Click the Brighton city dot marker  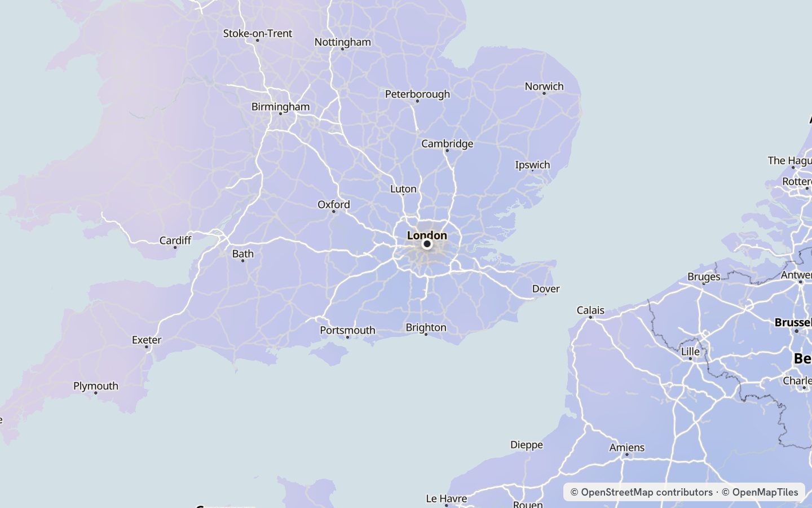tap(426, 335)
